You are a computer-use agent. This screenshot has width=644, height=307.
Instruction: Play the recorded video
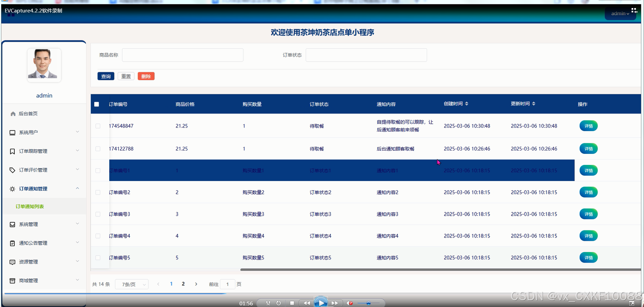[x=321, y=303]
